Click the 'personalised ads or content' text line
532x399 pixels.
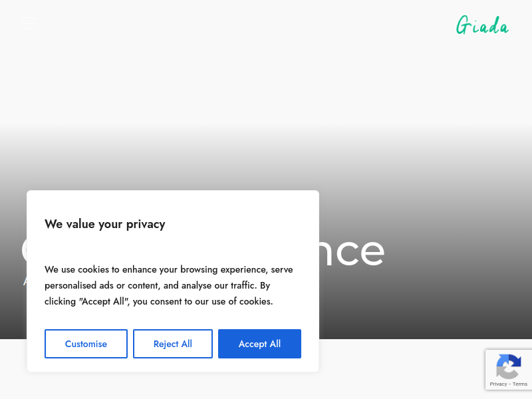[102, 285]
